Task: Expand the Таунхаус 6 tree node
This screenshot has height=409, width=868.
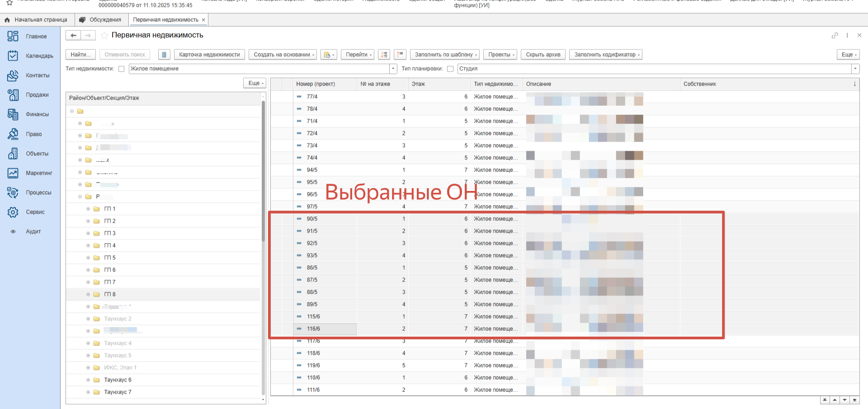Action: [88, 380]
